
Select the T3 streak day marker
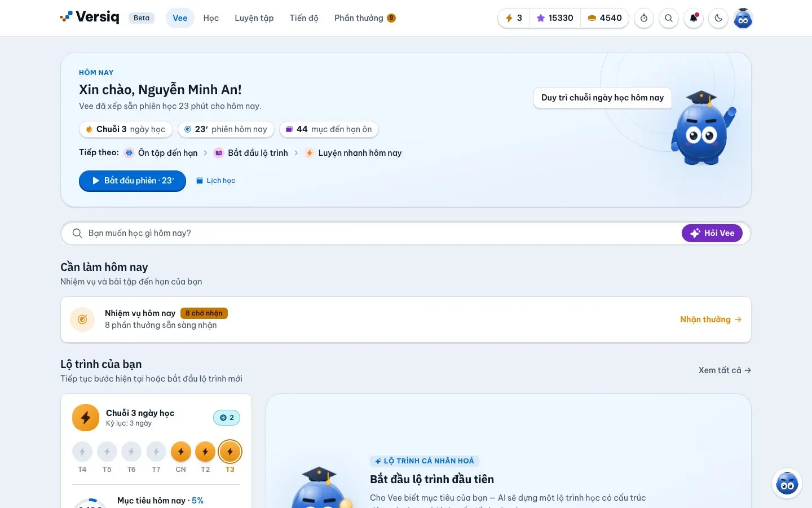click(230, 452)
